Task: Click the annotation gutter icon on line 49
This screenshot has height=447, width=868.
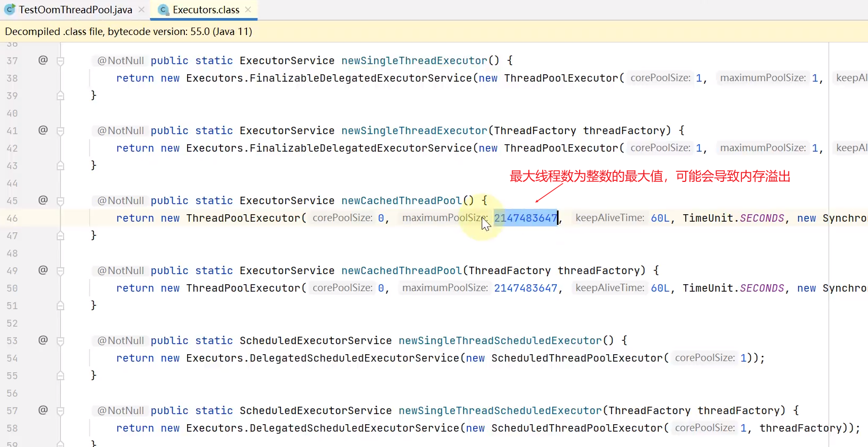Action: point(43,270)
